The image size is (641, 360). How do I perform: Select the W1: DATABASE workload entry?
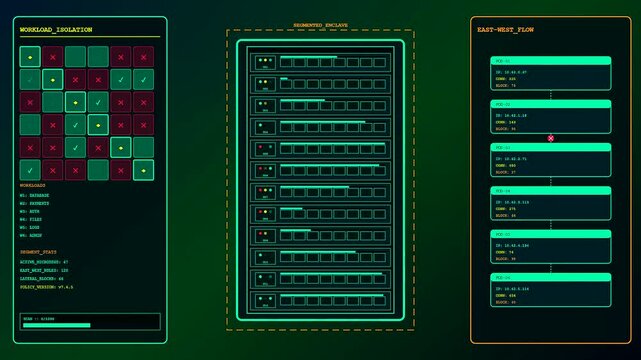tap(34, 195)
